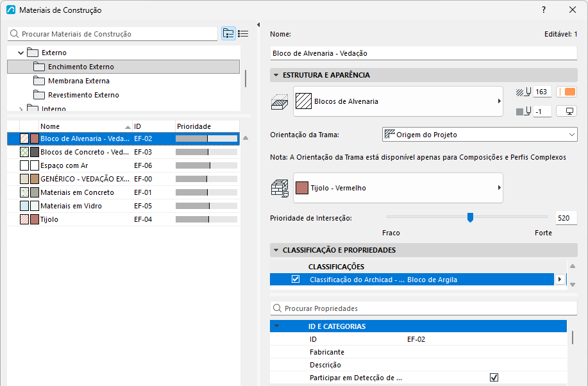Select Espaço com Ar material row
The image size is (588, 386).
123,165
